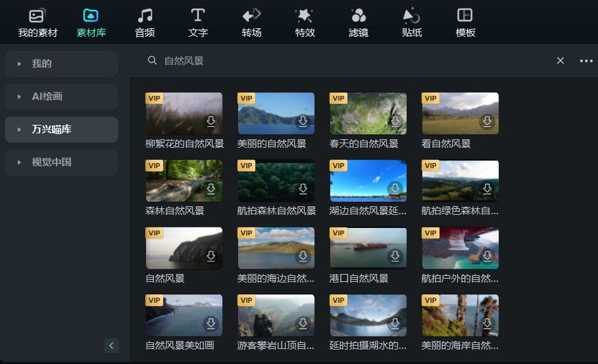598x364 pixels.
Task: Clear the search with the X button
Action: pos(561,60)
